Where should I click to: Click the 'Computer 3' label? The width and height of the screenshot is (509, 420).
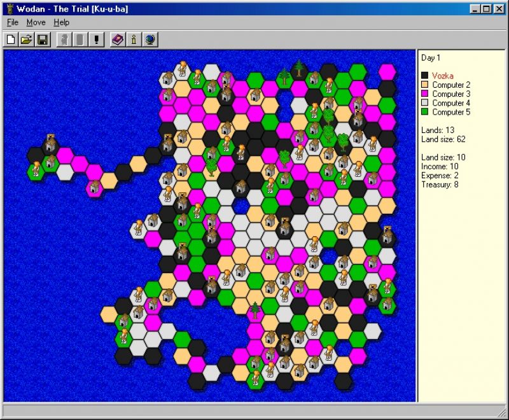point(451,94)
